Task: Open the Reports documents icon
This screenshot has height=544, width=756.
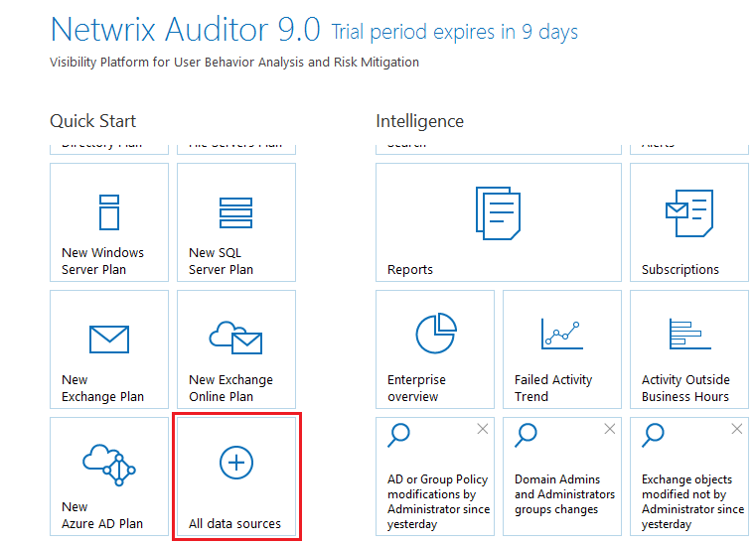Action: tap(498, 213)
